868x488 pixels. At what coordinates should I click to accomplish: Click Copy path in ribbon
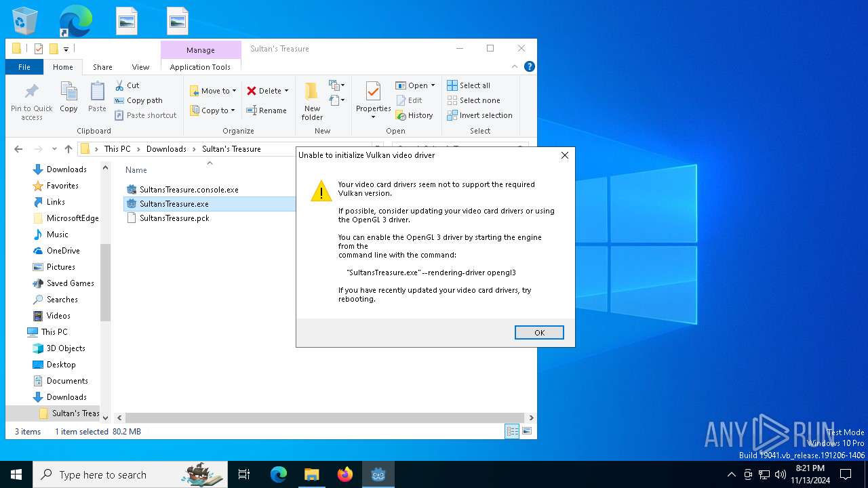138,100
